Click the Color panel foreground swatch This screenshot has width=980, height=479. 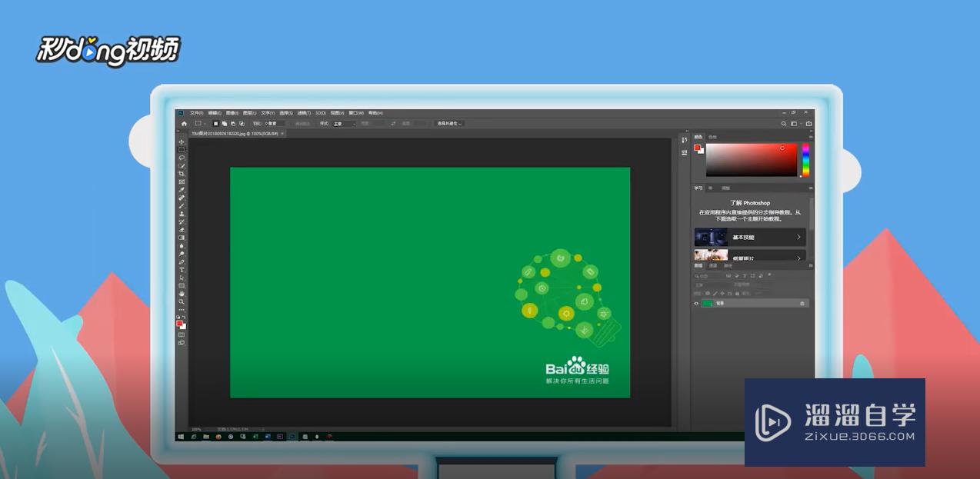(x=697, y=147)
